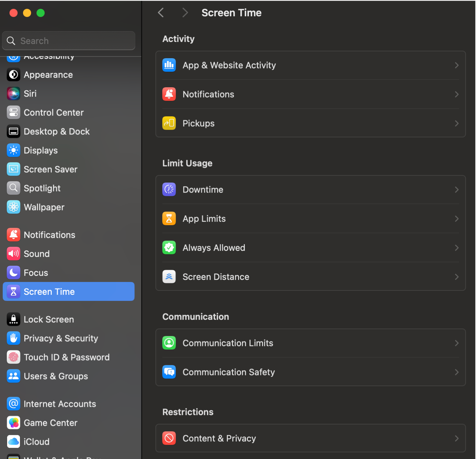
Task: Expand the Pickups row chevron
Action: click(456, 123)
